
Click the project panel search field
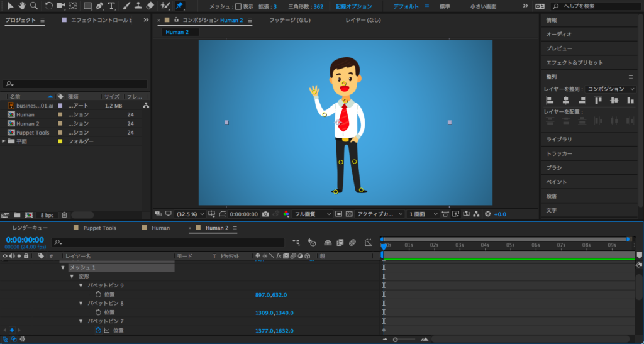(75, 84)
